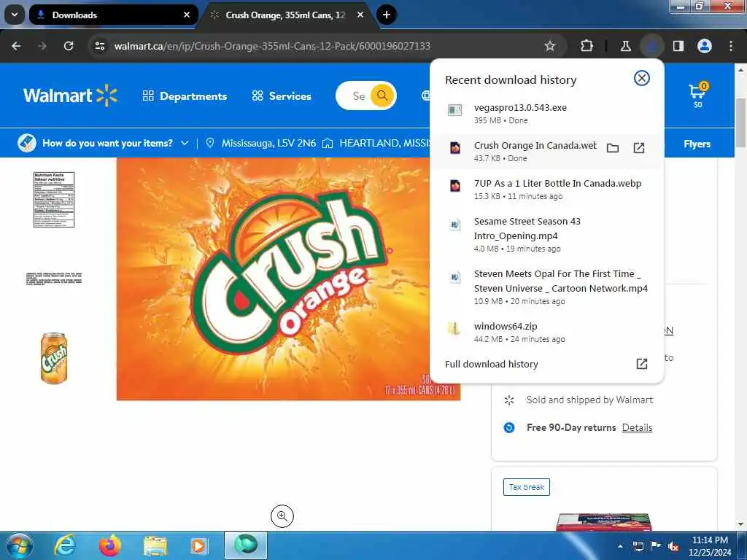Open the Flyers link

[x=697, y=144]
